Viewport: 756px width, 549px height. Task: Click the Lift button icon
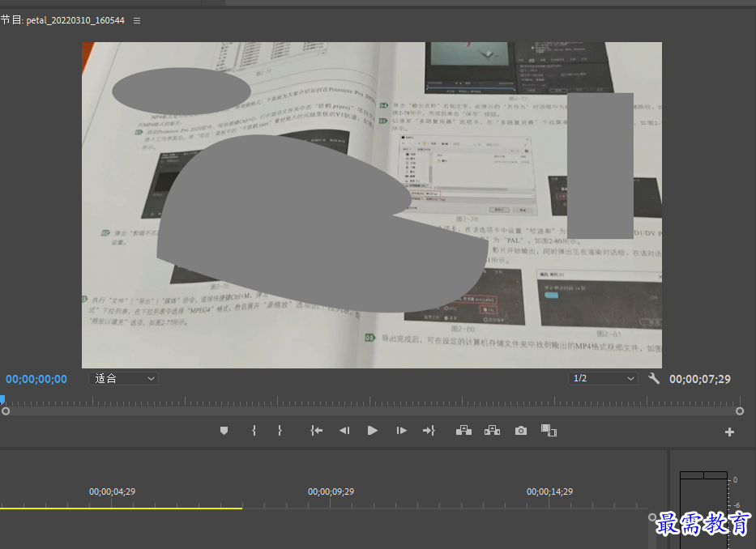463,431
